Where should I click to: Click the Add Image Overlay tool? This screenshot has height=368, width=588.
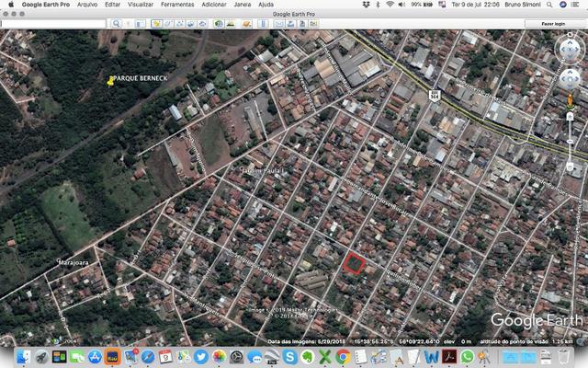[191, 24]
